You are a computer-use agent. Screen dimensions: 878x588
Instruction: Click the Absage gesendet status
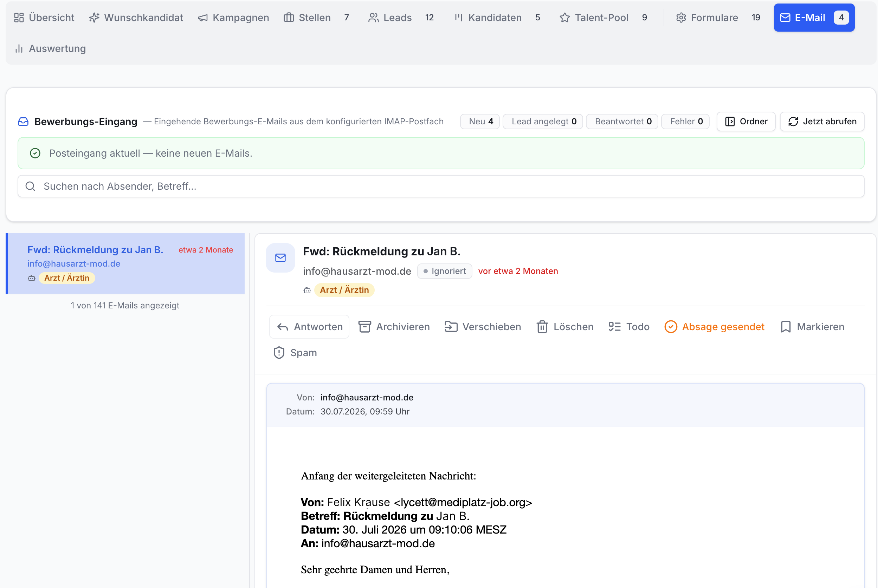(x=714, y=327)
